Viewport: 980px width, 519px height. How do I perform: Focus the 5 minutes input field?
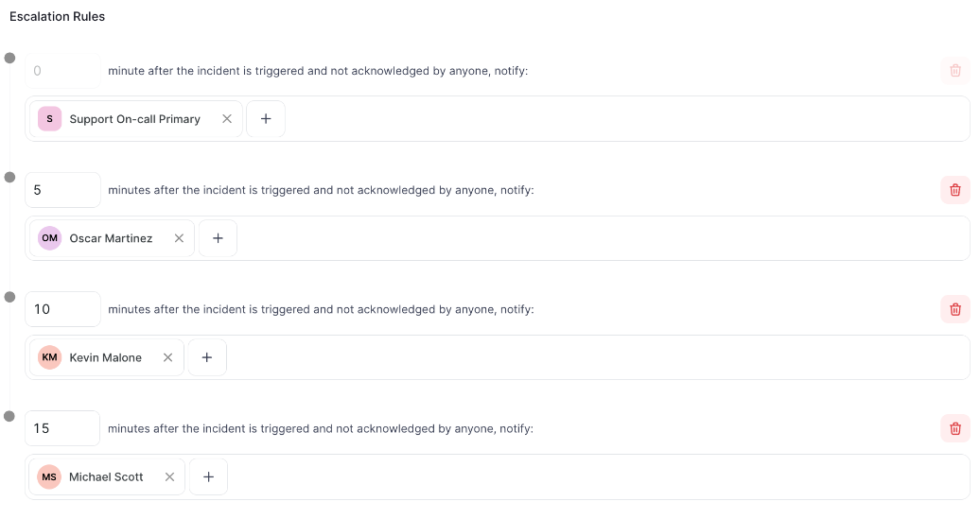(62, 190)
